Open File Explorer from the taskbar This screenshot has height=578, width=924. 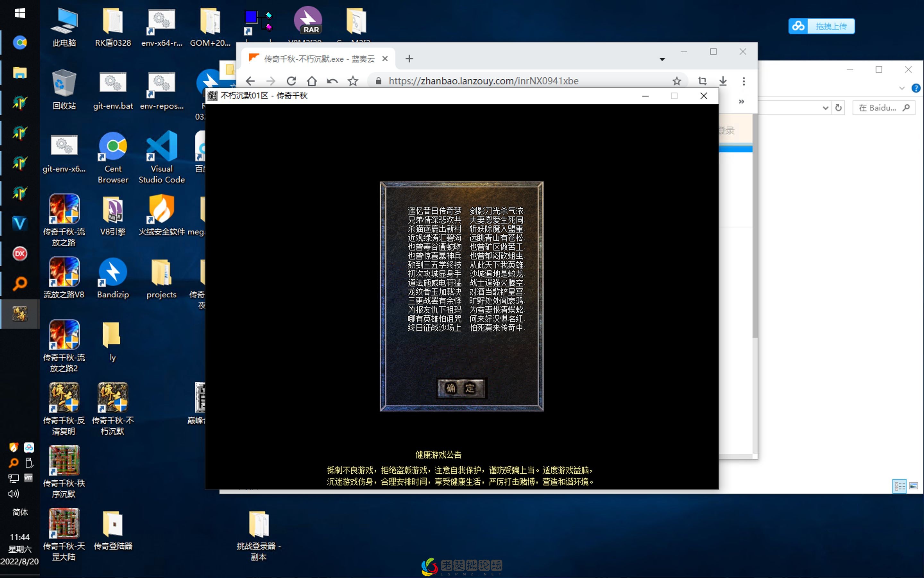(x=20, y=73)
